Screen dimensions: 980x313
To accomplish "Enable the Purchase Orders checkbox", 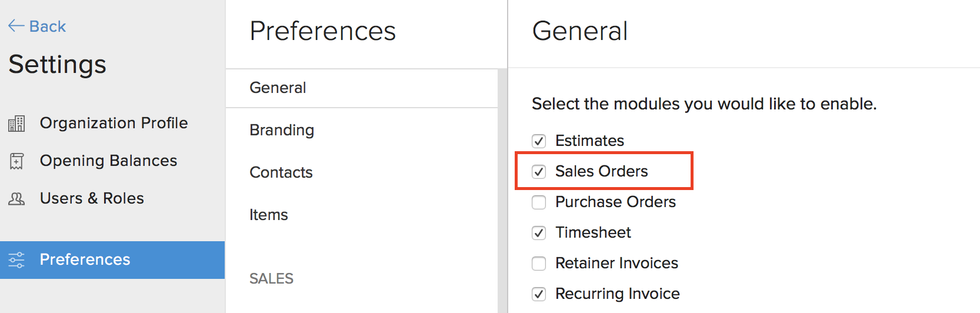I will click(539, 202).
